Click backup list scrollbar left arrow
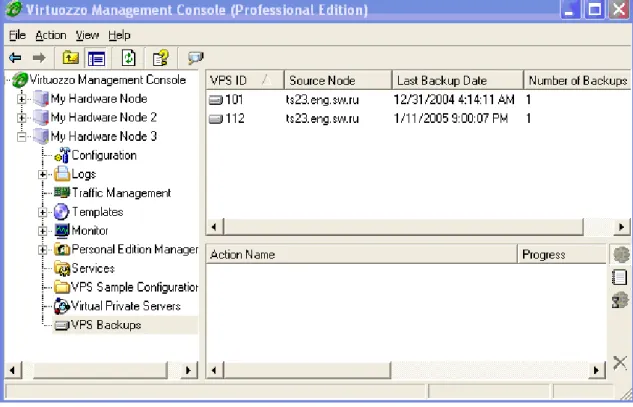The image size is (633, 407). click(x=215, y=227)
